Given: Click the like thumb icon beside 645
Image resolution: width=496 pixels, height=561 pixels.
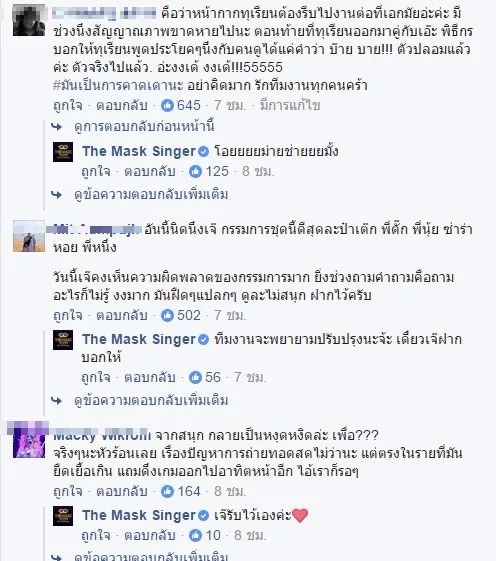Looking at the screenshot, I should tap(167, 105).
